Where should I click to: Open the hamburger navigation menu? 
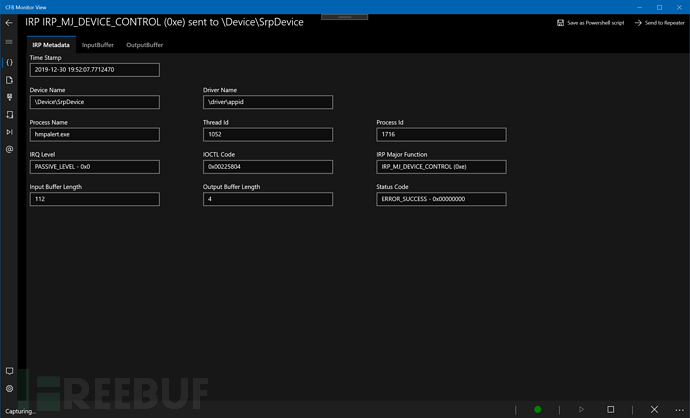(9, 42)
